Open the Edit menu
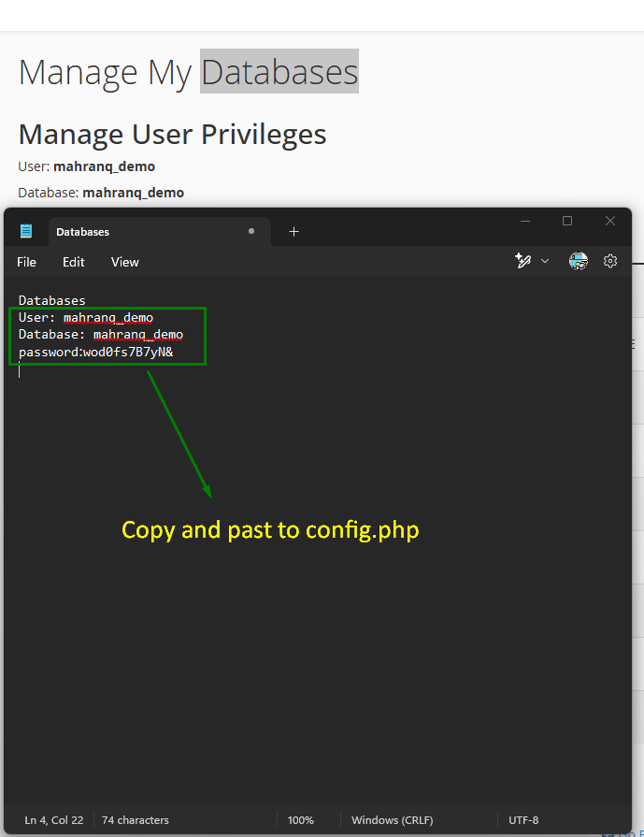 coord(73,262)
